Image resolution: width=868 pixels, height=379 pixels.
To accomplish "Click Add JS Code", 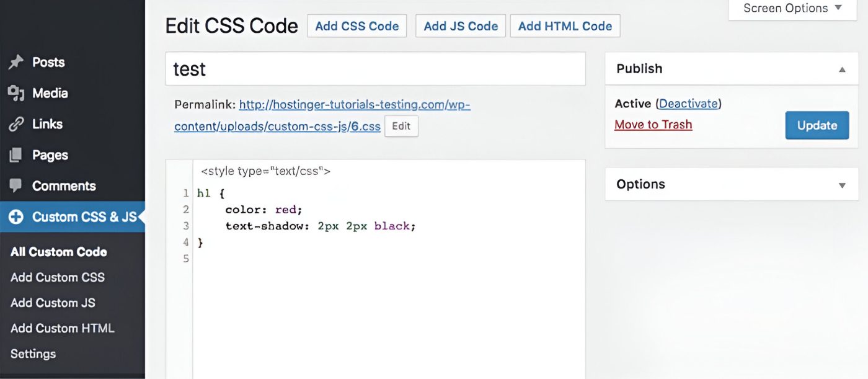I will [x=460, y=25].
